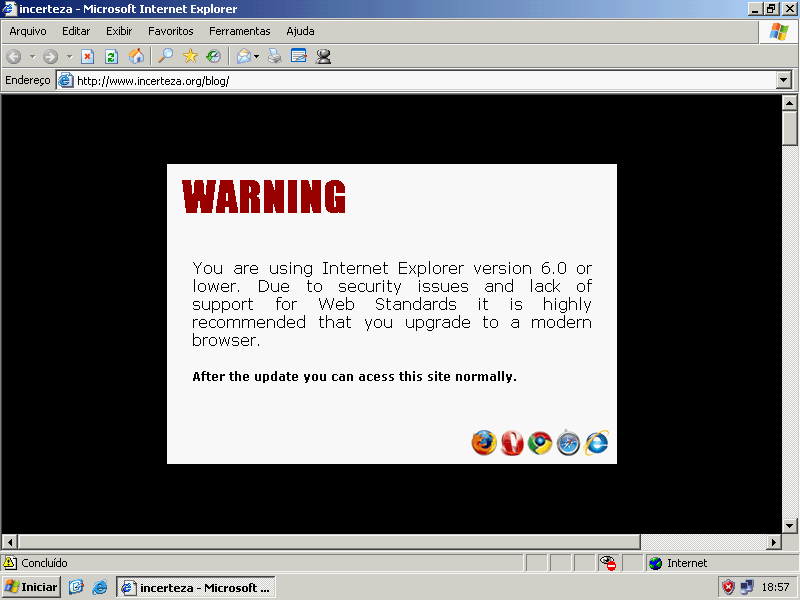Image resolution: width=800 pixels, height=600 pixels.
Task: Refresh the page with the toolbar icon
Action: point(111,57)
